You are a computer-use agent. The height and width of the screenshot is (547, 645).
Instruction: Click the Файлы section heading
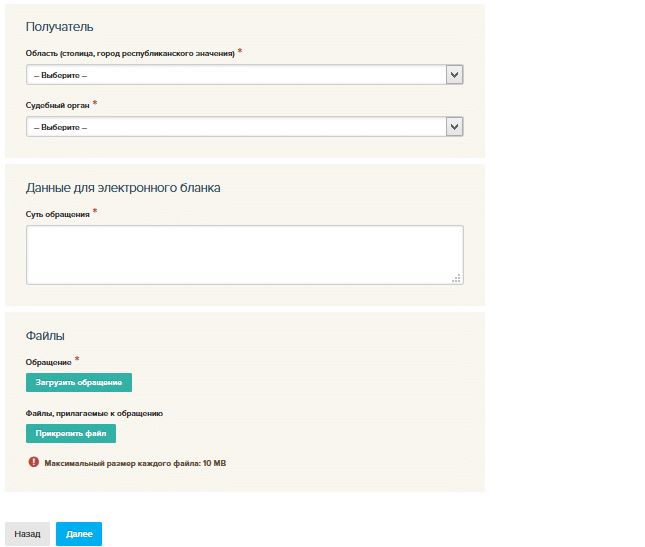(45, 336)
